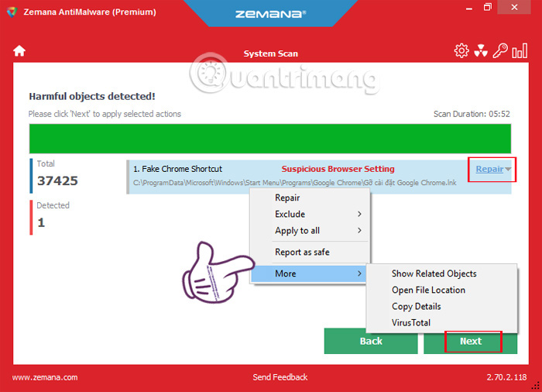The height and width of the screenshot is (392, 542).
Task: Open the quarantine radiation icon
Action: click(x=481, y=51)
